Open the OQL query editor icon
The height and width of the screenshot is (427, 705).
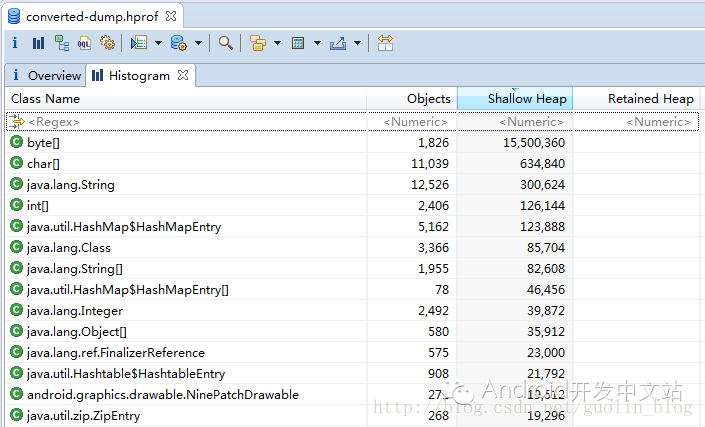tap(85, 43)
